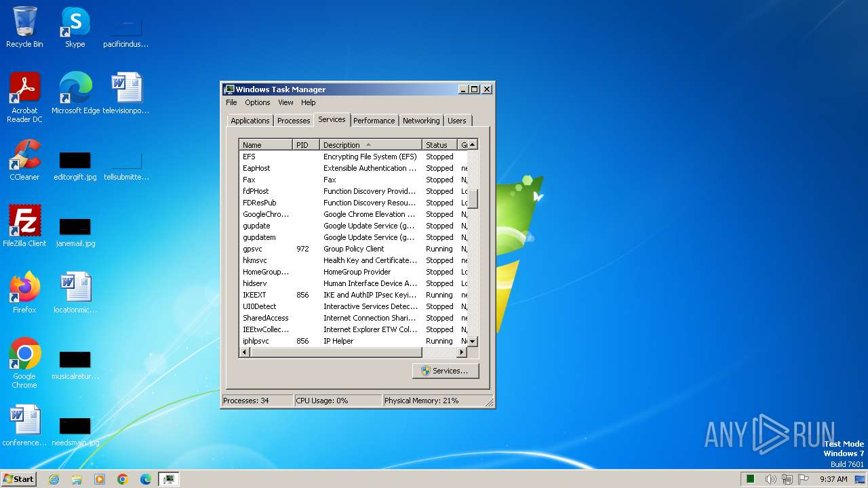
Task: Select the hkmsvc service row
Action: [353, 260]
